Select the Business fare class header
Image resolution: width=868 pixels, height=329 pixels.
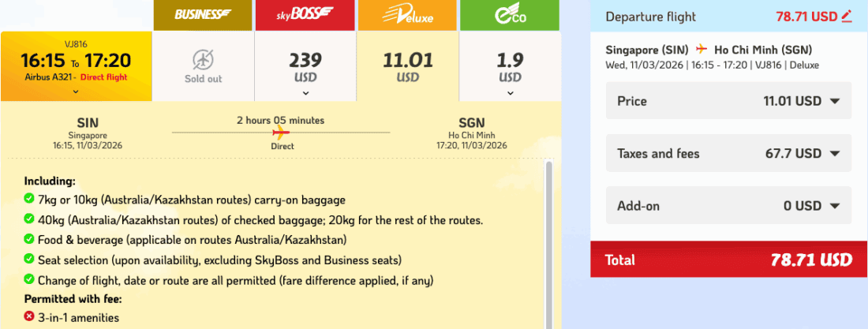(203, 15)
